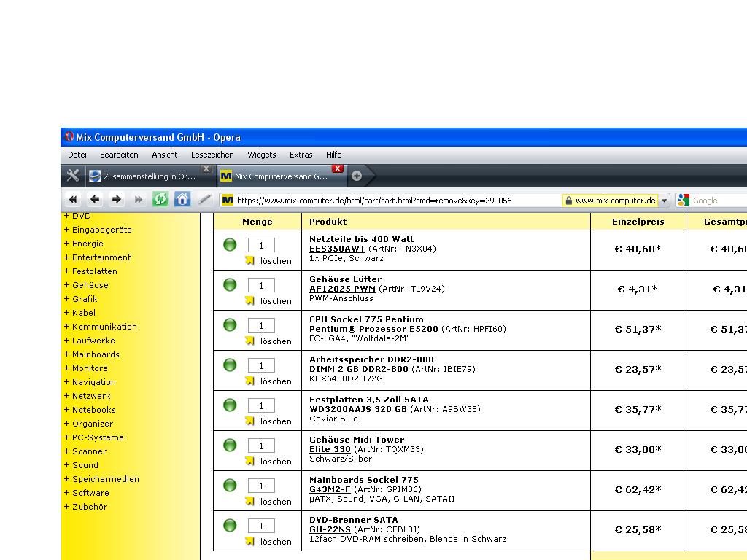This screenshot has height=560, width=747.
Task: Click green availability light for Pentium E5200
Action: (x=230, y=324)
